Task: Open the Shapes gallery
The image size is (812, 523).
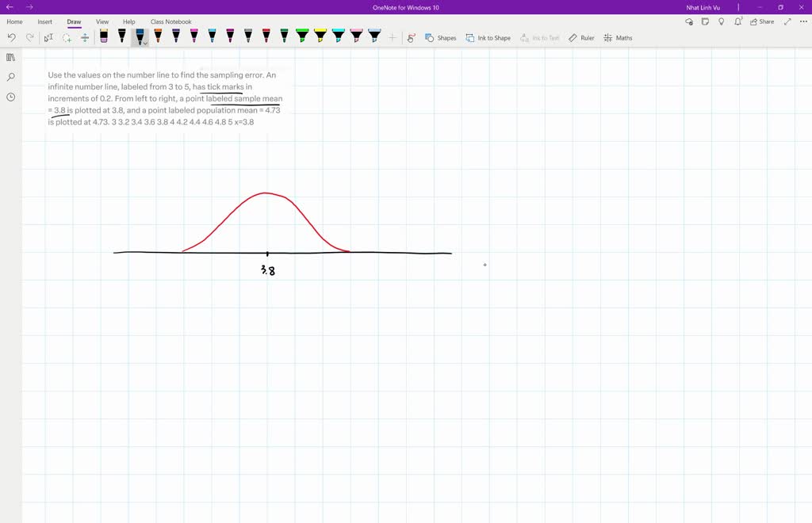Action: (x=440, y=37)
